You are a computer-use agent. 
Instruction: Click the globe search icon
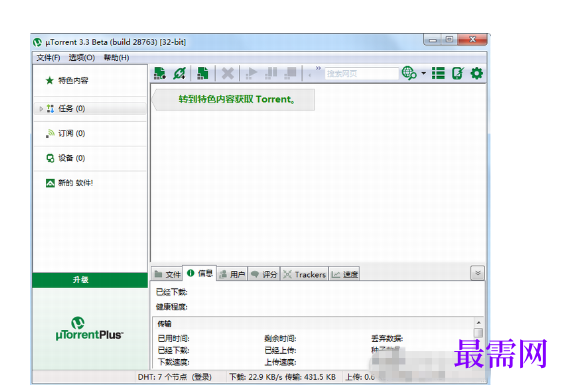click(x=409, y=73)
